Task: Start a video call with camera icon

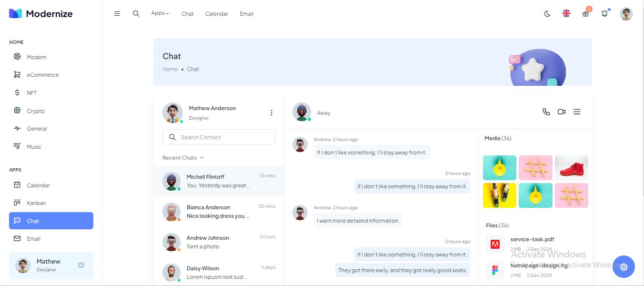Action: coord(562,112)
